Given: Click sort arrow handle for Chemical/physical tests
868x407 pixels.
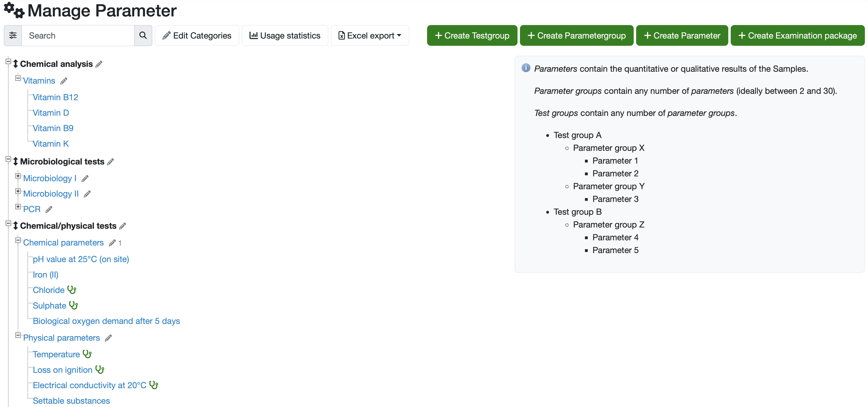Looking at the screenshot, I should tap(16, 226).
